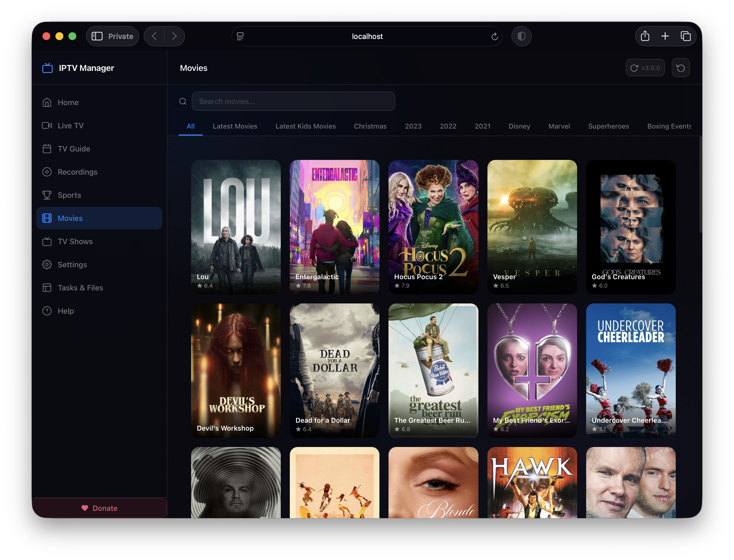
Task: Open the page reader menu icon in address bar
Action: [240, 36]
